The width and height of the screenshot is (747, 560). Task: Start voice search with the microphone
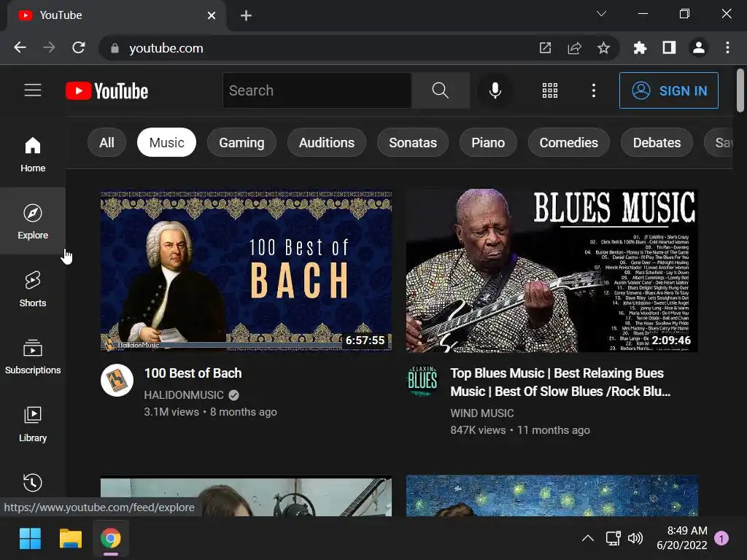[x=495, y=90]
